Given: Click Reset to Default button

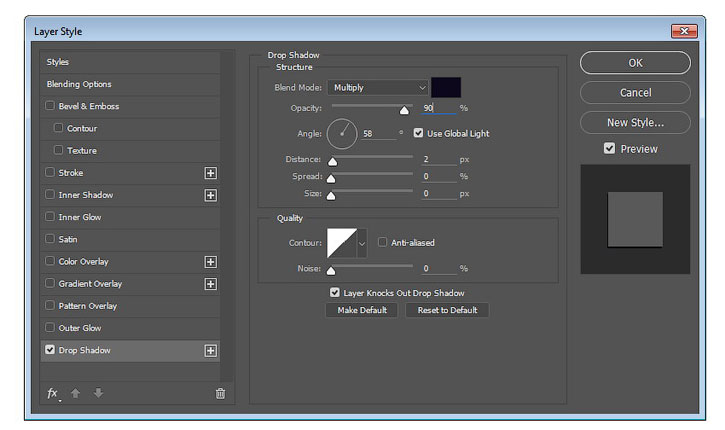Looking at the screenshot, I should point(447,310).
